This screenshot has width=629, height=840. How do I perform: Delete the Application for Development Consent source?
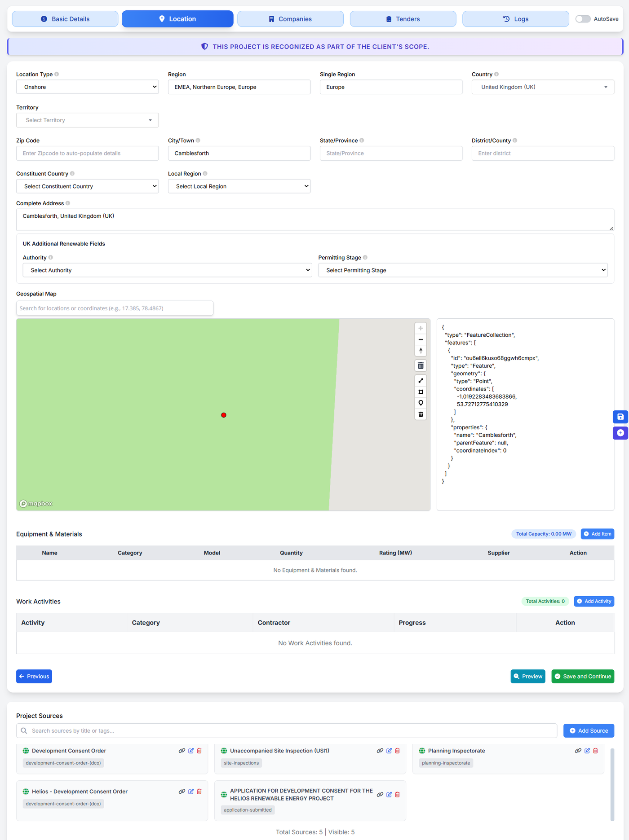click(398, 795)
